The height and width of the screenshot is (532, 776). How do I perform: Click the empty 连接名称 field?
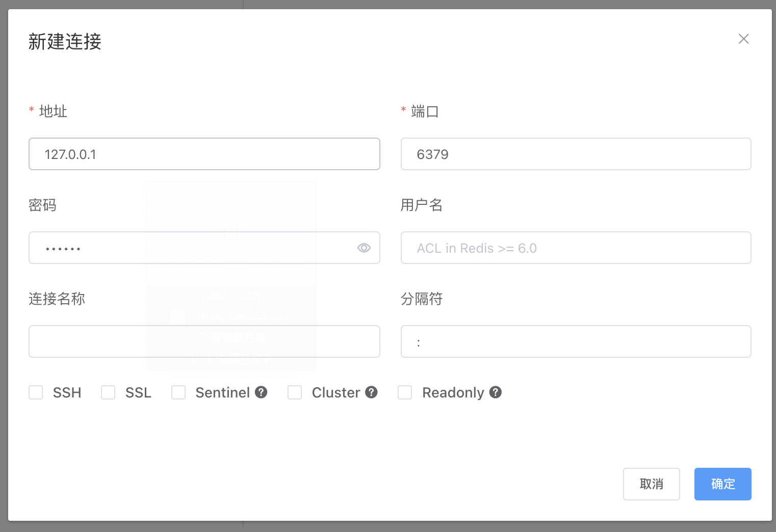pyautogui.click(x=204, y=341)
